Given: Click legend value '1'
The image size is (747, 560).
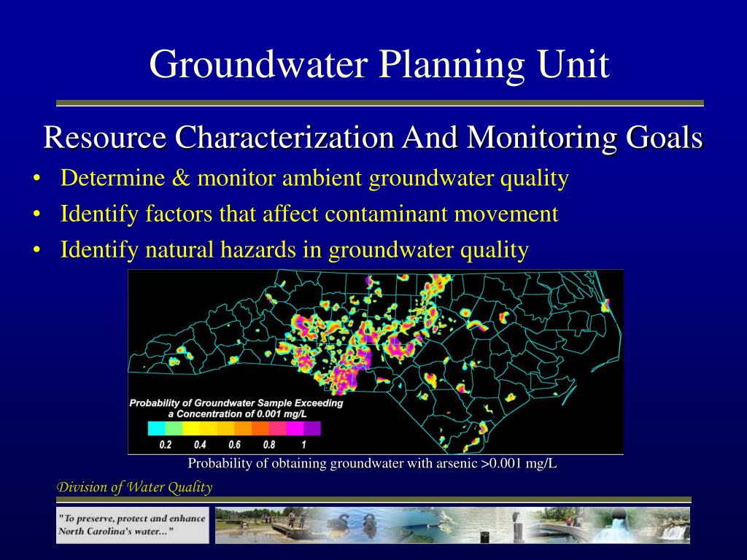Looking at the screenshot, I should (x=303, y=446).
